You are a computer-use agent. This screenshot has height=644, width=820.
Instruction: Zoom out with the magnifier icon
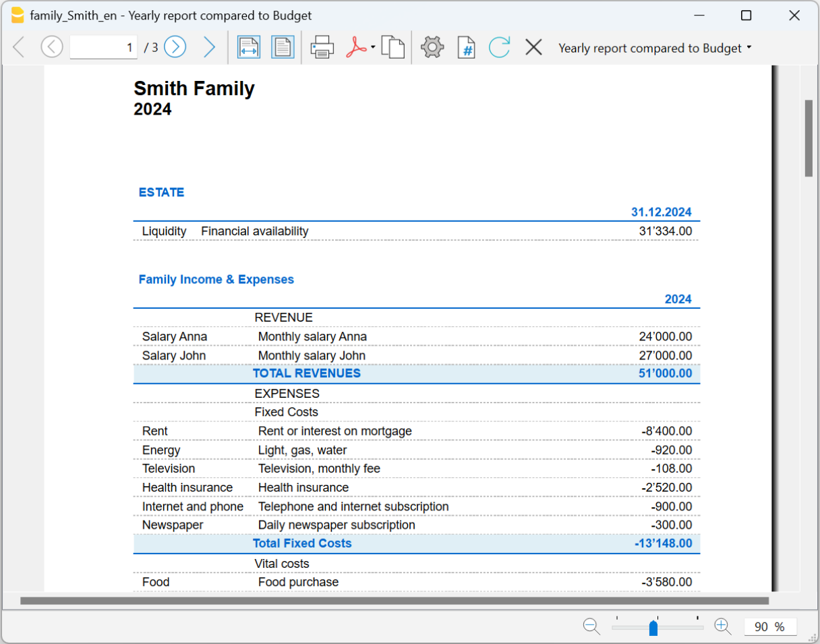pyautogui.click(x=591, y=626)
